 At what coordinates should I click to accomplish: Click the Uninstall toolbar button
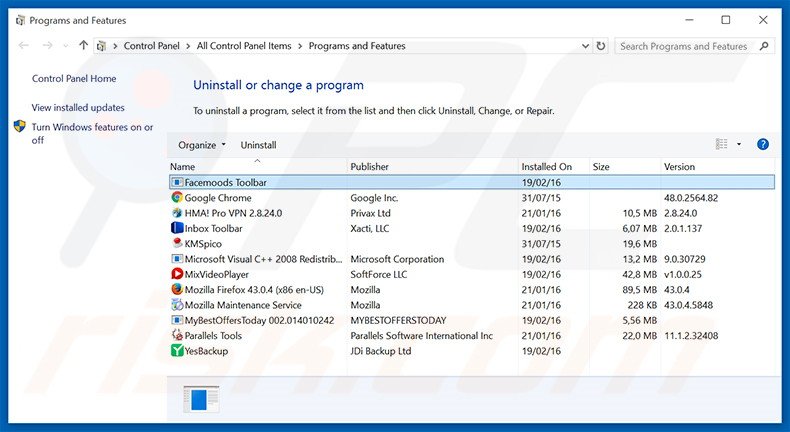coord(258,145)
